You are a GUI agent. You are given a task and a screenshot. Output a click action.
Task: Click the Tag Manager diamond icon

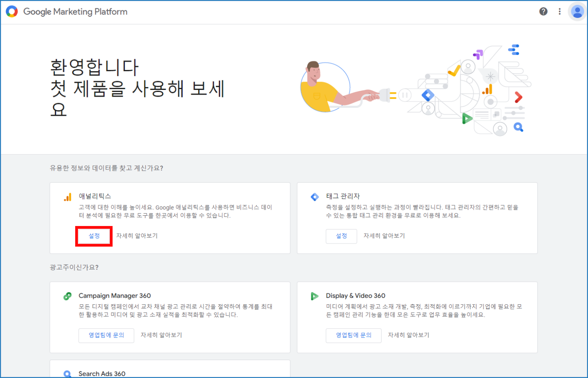tap(315, 197)
